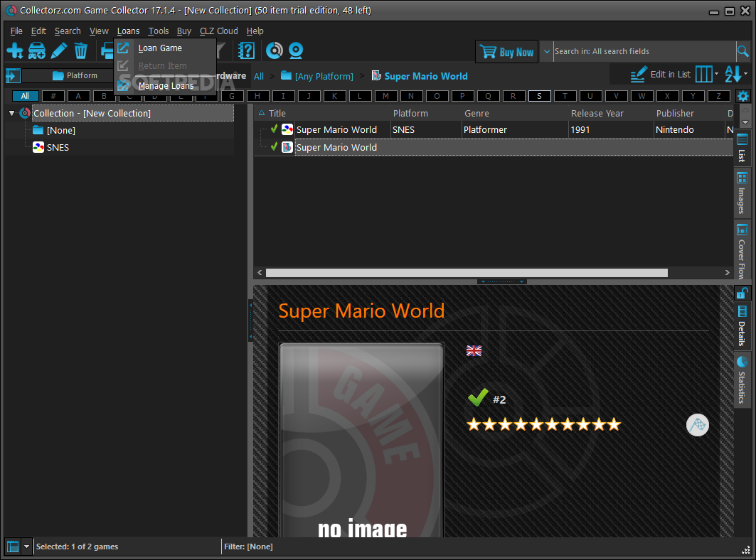756x560 pixels.
Task: Click the Edit in List button label
Action: click(670, 74)
